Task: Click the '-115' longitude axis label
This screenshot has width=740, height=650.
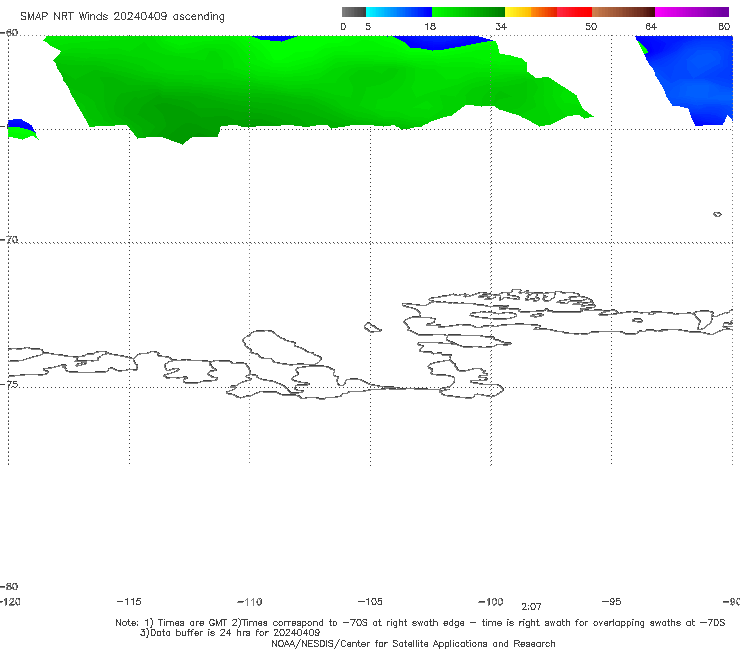Action: (x=129, y=601)
